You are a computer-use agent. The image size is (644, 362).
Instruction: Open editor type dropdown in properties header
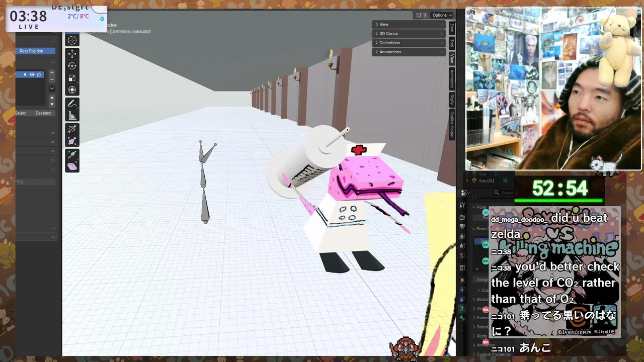465,193
